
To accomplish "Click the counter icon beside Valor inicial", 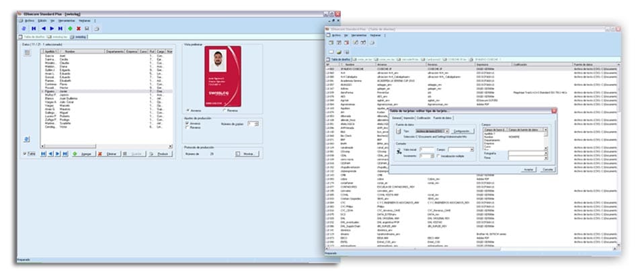I will (399, 152).
